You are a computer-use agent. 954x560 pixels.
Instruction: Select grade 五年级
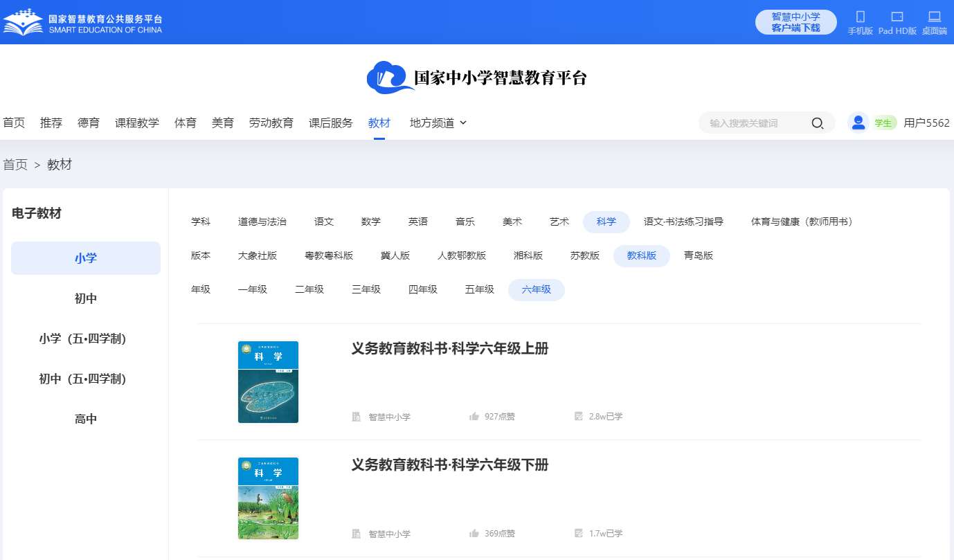pyautogui.click(x=480, y=290)
